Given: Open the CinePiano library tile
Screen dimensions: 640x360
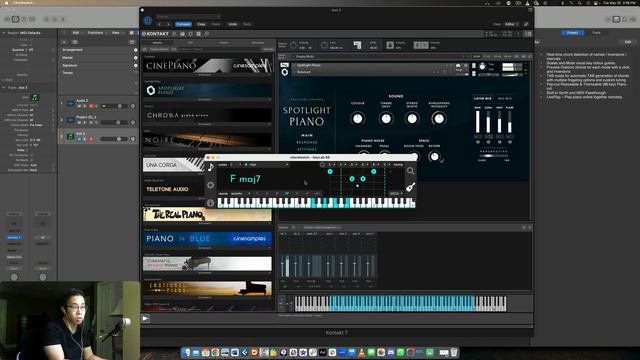Looking at the screenshot, I should pyautogui.click(x=207, y=65).
